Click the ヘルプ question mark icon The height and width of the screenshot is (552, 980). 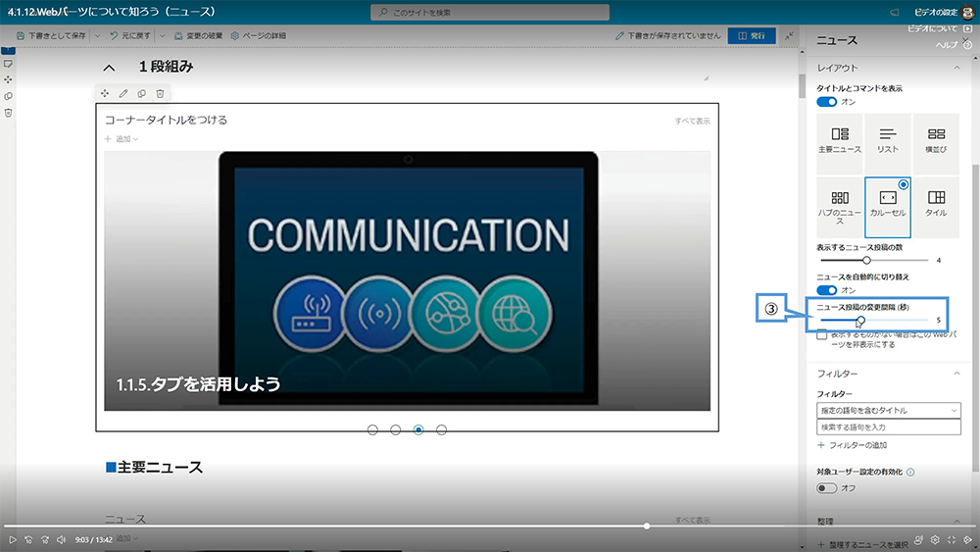pos(967,45)
